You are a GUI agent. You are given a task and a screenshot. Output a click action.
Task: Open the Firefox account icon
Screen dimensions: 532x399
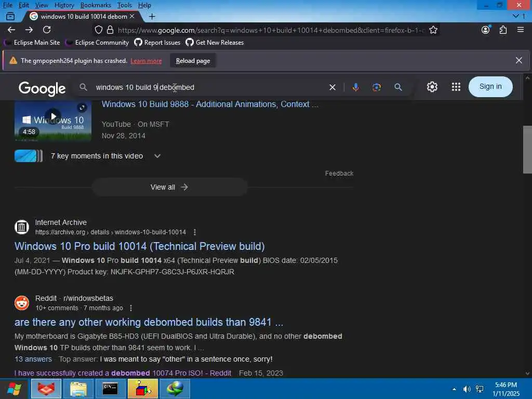point(486,30)
